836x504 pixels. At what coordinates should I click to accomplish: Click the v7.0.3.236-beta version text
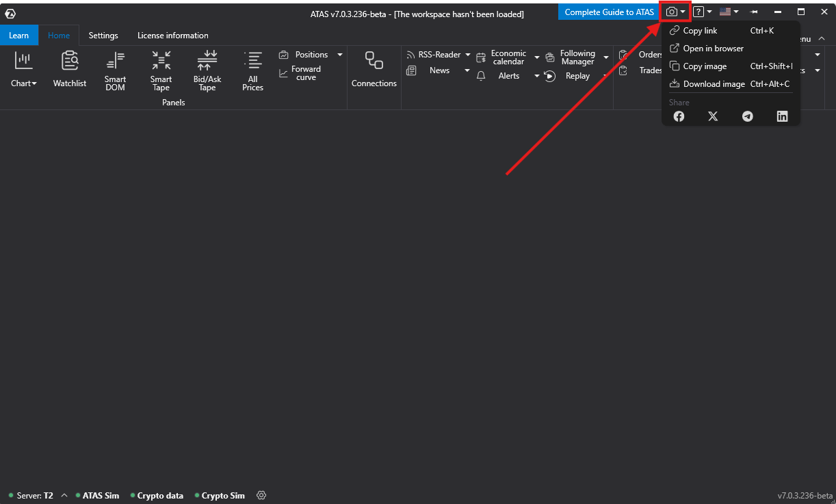tap(805, 496)
